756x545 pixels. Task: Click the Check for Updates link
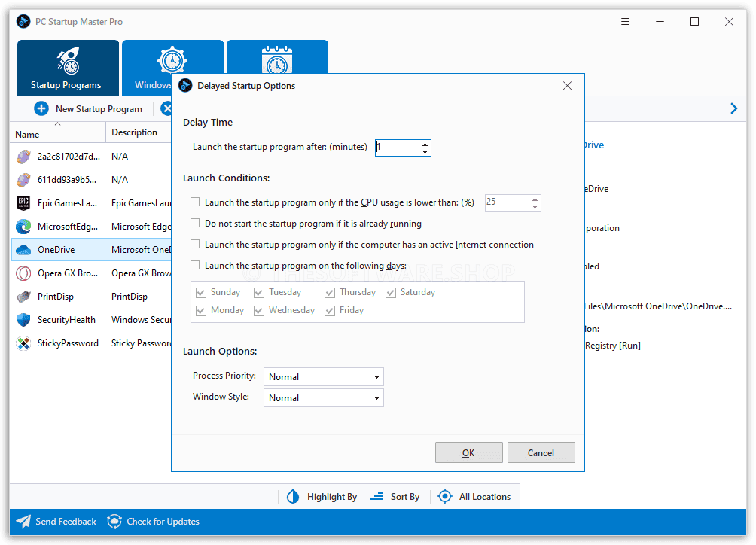tap(163, 522)
